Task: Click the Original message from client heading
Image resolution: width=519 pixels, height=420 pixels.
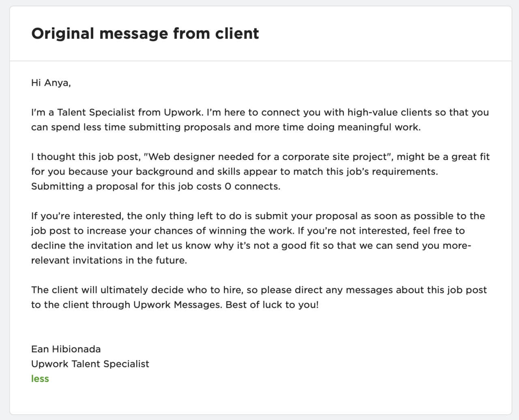Action: point(145,34)
